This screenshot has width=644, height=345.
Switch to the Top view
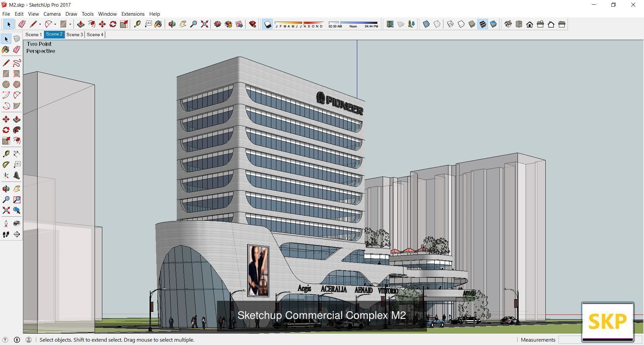point(519,24)
